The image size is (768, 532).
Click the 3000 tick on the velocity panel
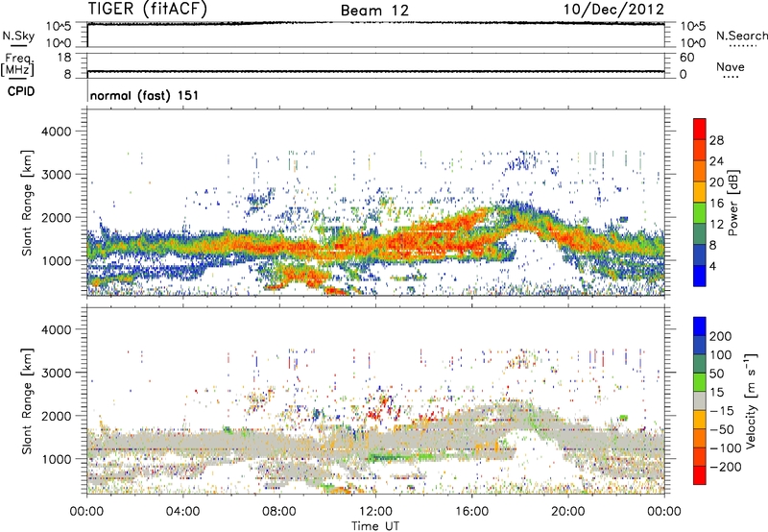pos(56,373)
